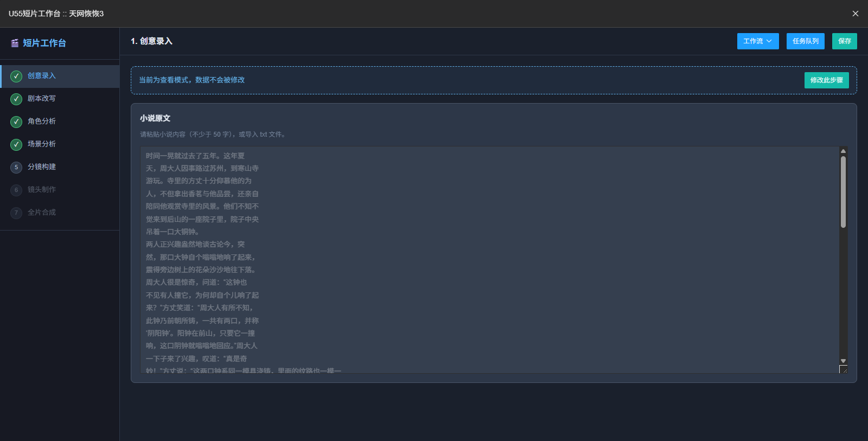Viewport: 868px width, 441px height.
Task: Go to the 剧本改写 step
Action: click(60, 99)
